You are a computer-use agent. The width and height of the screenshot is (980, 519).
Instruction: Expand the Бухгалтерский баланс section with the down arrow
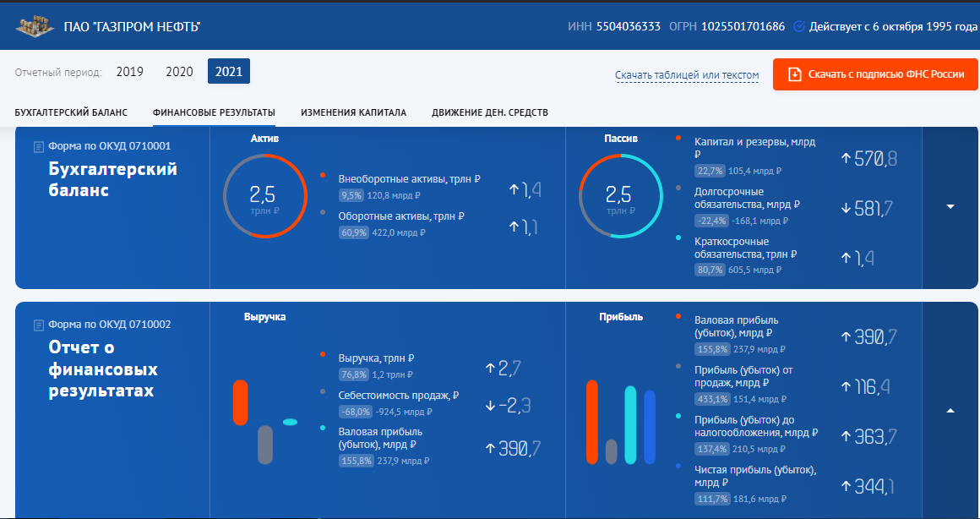pyautogui.click(x=950, y=207)
